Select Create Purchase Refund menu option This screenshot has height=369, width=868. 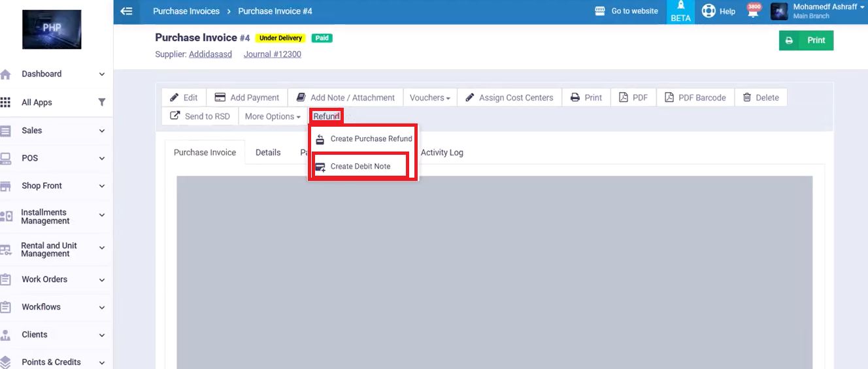click(x=363, y=138)
